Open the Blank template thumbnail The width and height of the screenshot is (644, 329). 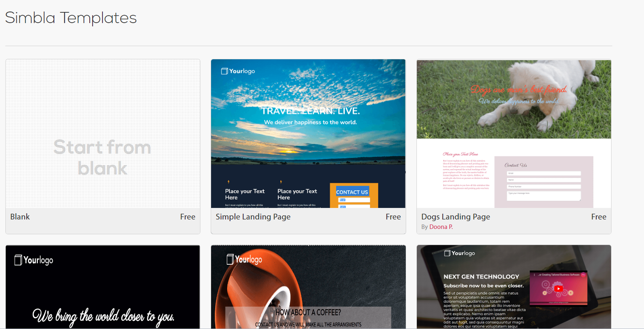(103, 134)
